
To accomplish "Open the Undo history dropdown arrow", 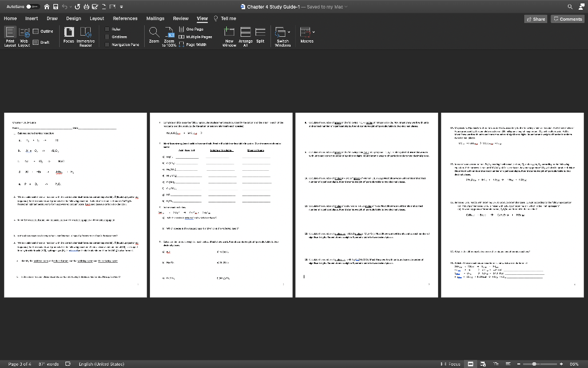I will tap(71, 7).
